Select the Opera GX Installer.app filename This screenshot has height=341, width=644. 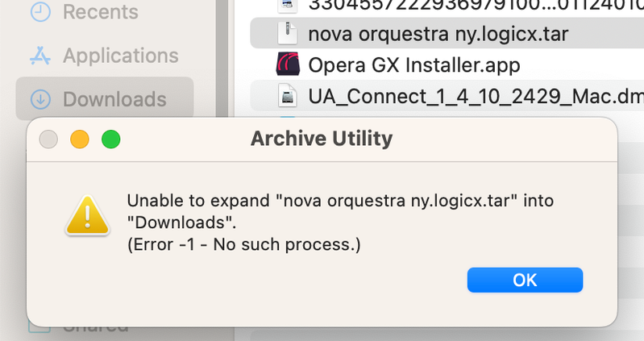coord(414,65)
